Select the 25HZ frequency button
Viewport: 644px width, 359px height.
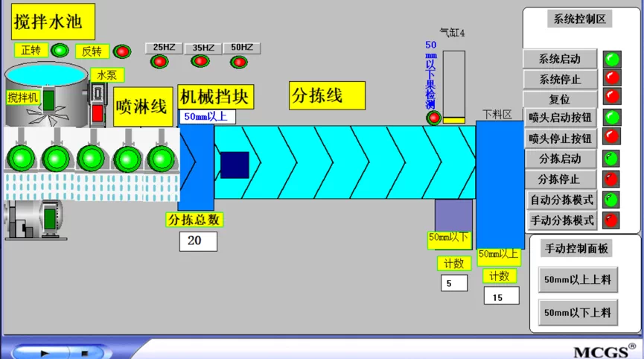coord(165,48)
